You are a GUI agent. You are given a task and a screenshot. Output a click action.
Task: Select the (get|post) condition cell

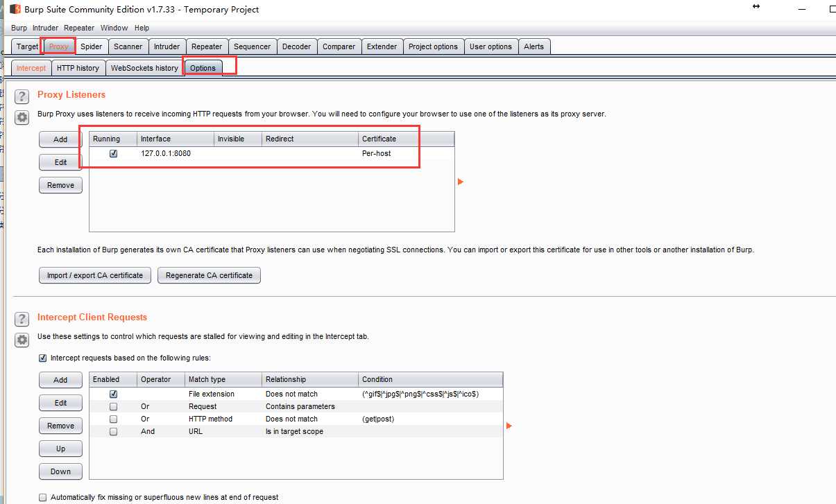[431, 419]
